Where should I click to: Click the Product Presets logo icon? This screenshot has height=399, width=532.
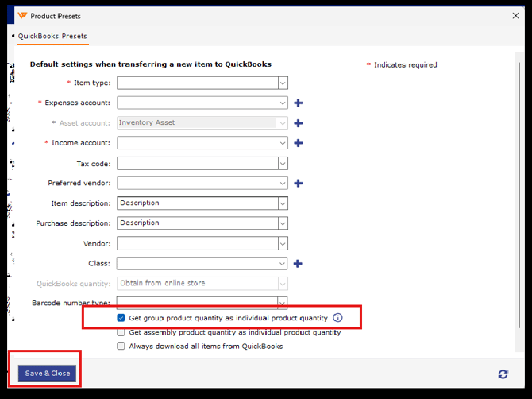click(x=22, y=16)
